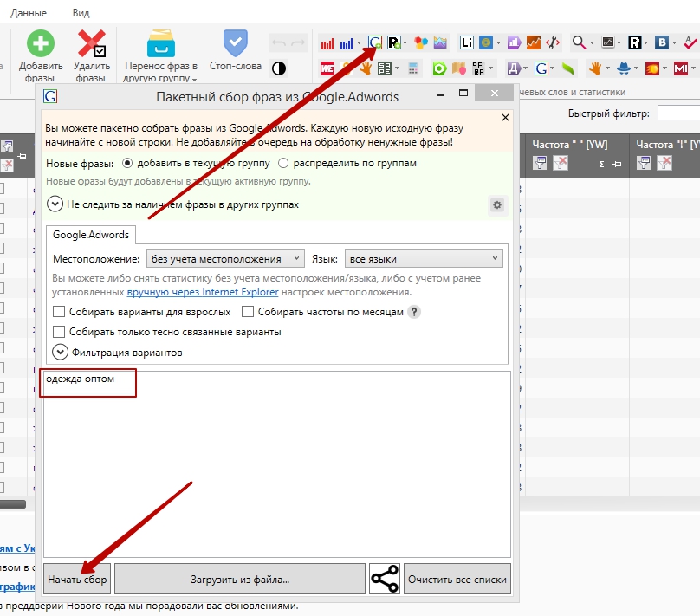Click the 'Быстрый фильтр' input field

click(x=678, y=113)
